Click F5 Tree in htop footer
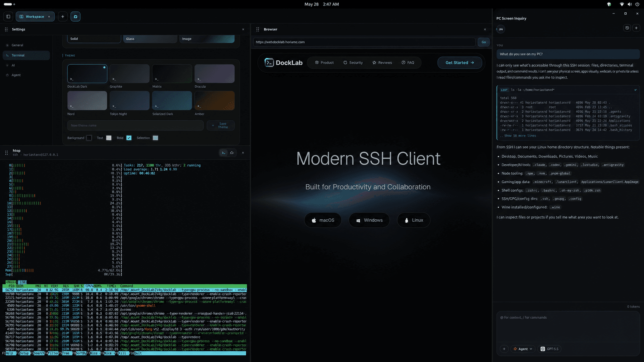This screenshot has height=362, width=644. pyautogui.click(x=65, y=353)
